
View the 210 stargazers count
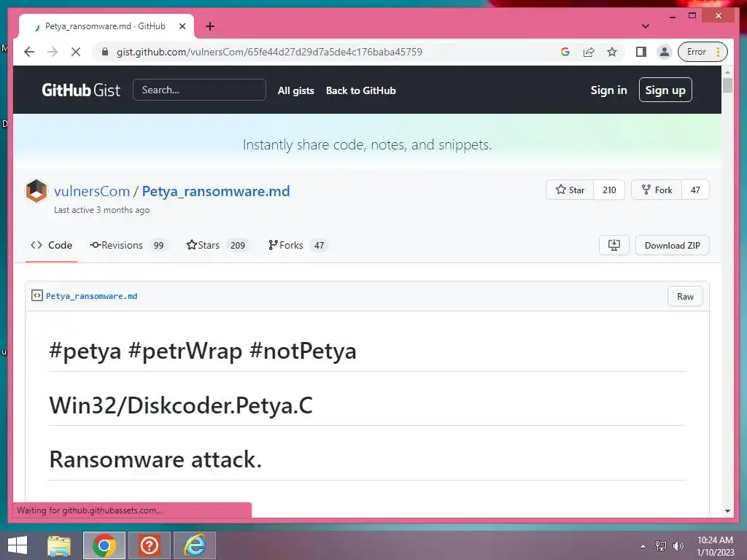(609, 190)
